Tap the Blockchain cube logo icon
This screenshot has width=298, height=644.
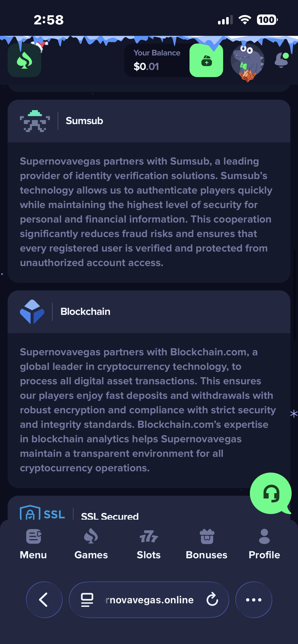pos(32,312)
